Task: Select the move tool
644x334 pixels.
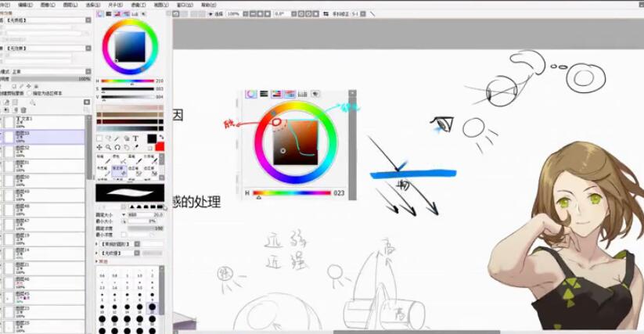Action: pyautogui.click(x=99, y=147)
